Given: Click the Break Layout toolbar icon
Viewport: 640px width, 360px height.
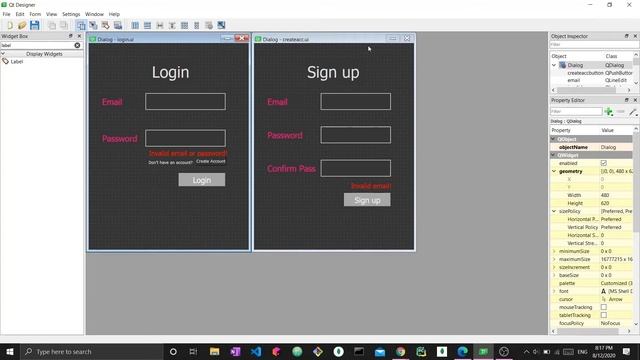Looking at the screenshot, I should 209,25.
